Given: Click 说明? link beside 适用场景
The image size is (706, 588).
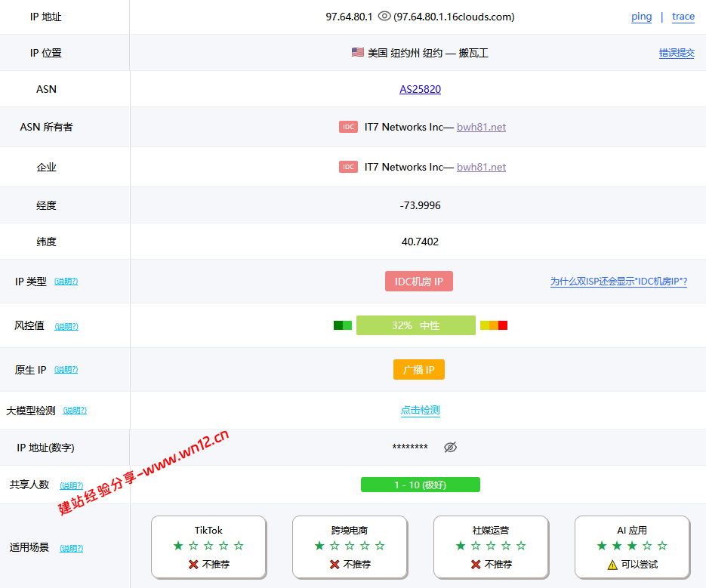Looking at the screenshot, I should click(x=72, y=549).
